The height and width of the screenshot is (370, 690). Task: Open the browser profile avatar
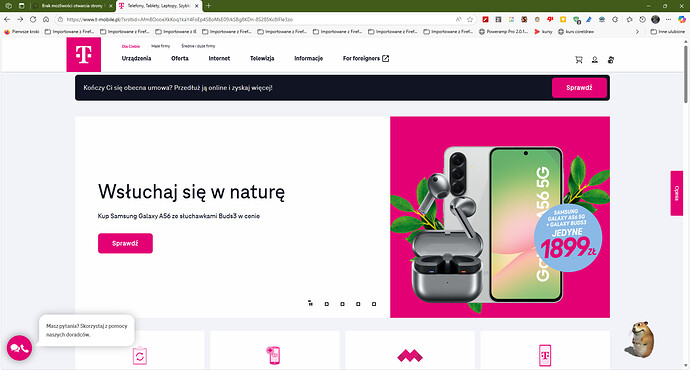point(655,19)
